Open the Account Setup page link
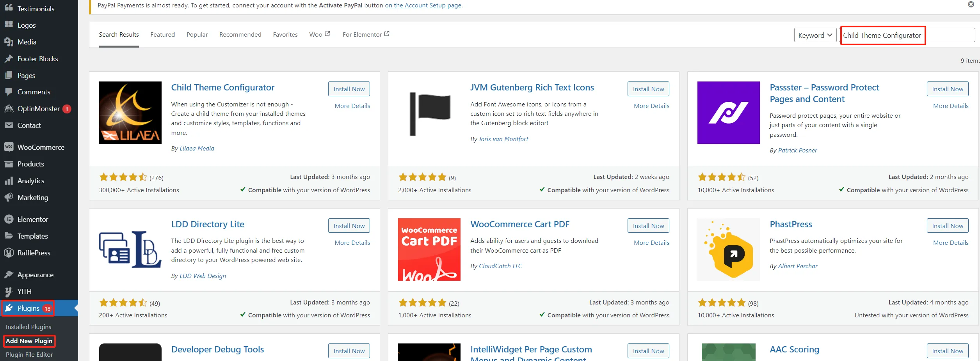 (x=423, y=5)
